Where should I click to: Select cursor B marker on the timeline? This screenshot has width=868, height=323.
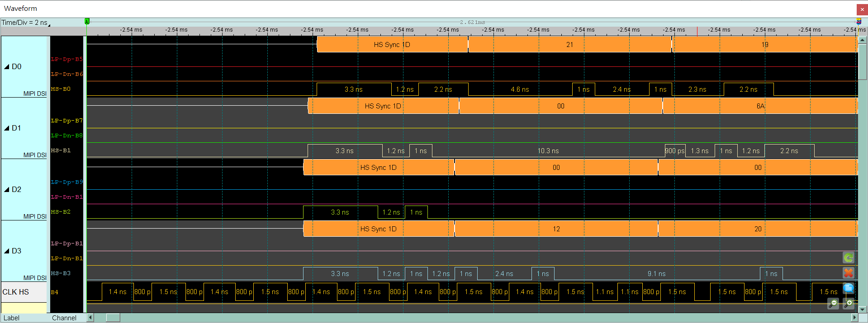point(859,21)
